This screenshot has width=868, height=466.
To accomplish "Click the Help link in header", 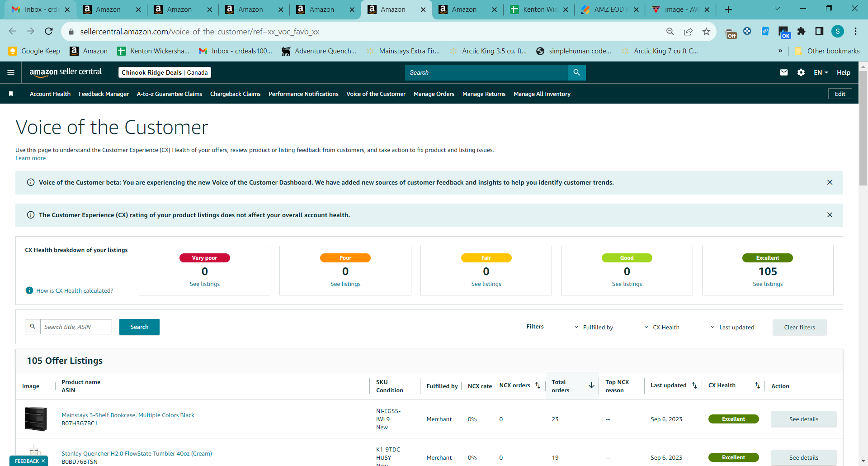I will click(843, 72).
